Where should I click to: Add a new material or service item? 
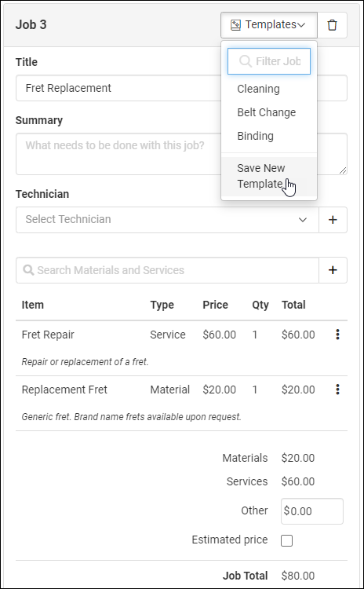[x=333, y=270]
